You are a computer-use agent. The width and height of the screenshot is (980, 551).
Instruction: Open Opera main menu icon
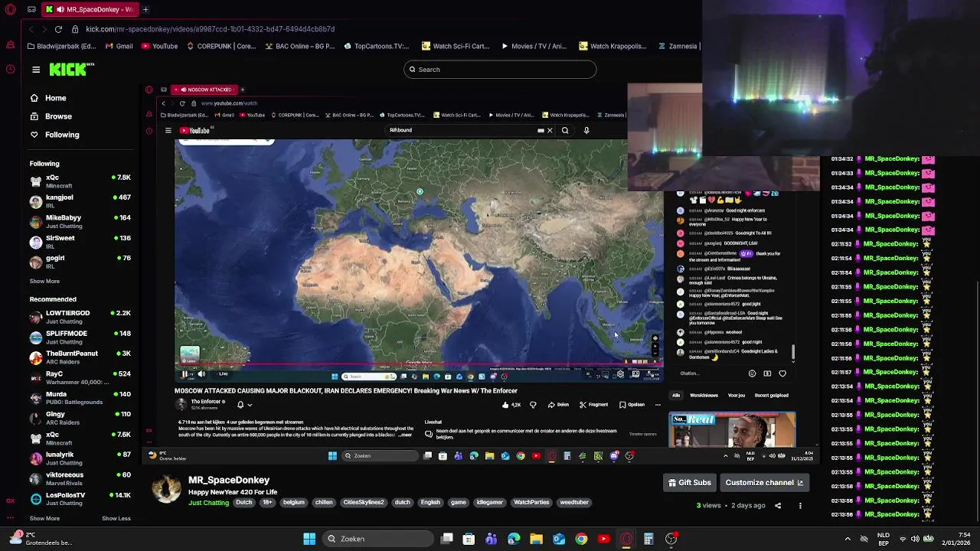(10, 10)
